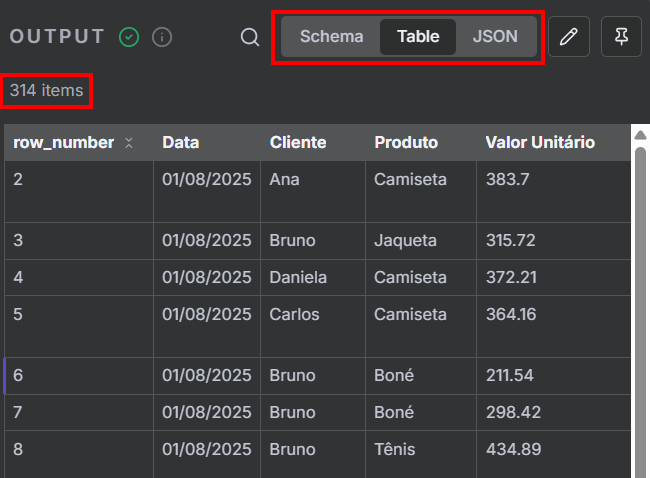Click the value 364.16 cell
This screenshot has width=650, height=478.
point(553,326)
